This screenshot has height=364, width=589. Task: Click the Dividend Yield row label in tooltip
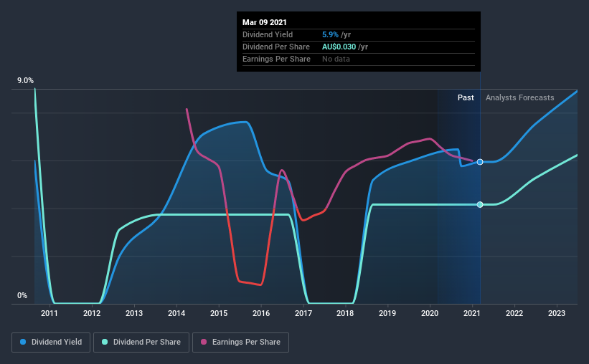point(268,34)
